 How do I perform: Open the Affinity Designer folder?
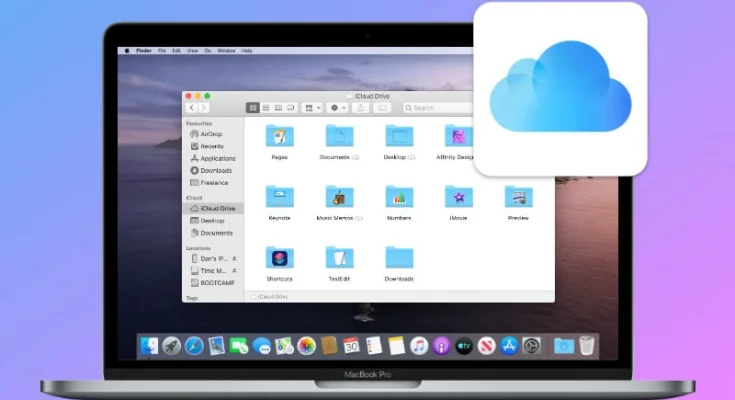(x=458, y=136)
